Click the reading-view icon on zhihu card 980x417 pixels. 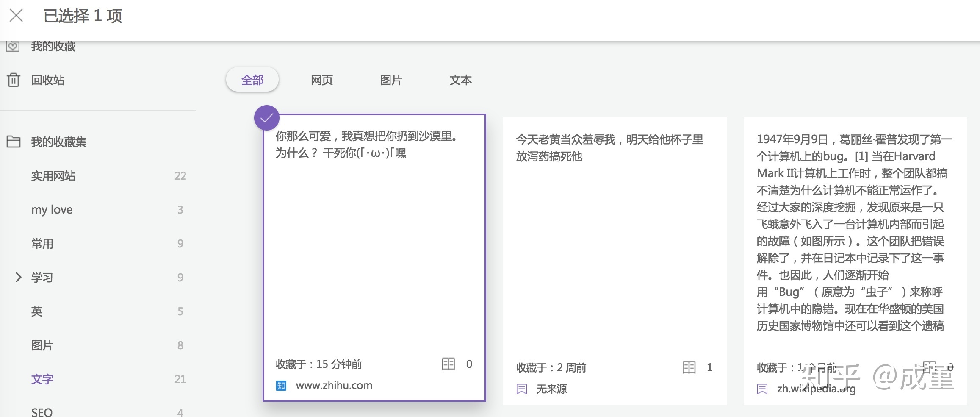[x=448, y=364]
